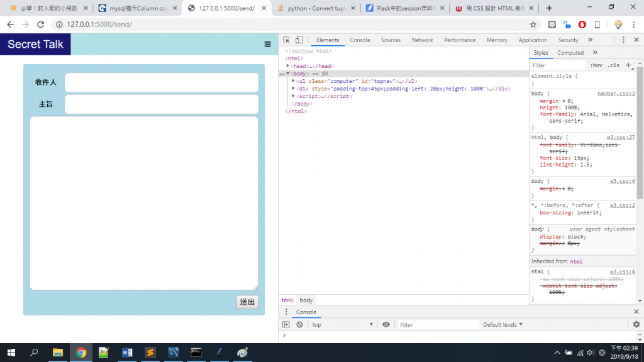The width and height of the screenshot is (644, 362).
Task: Click the Styles Filter input
Action: pyautogui.click(x=557, y=65)
